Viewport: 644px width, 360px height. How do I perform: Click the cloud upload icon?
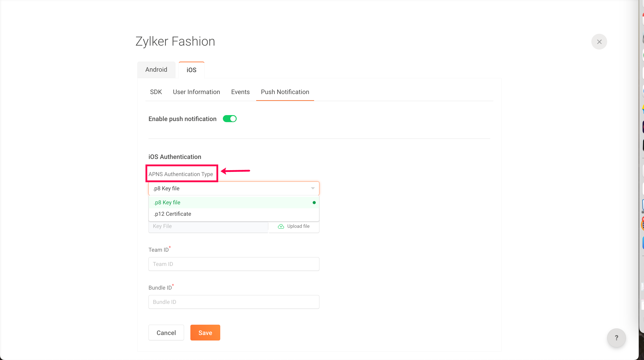tap(281, 226)
